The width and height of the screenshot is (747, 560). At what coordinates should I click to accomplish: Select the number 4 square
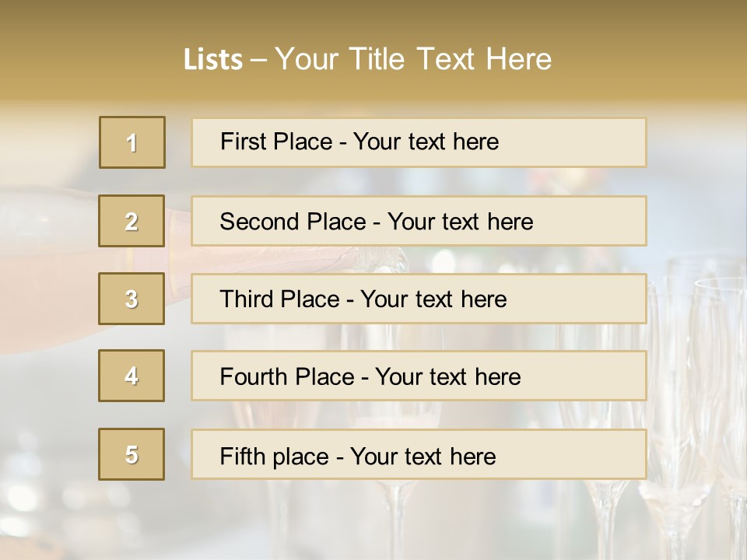132,376
